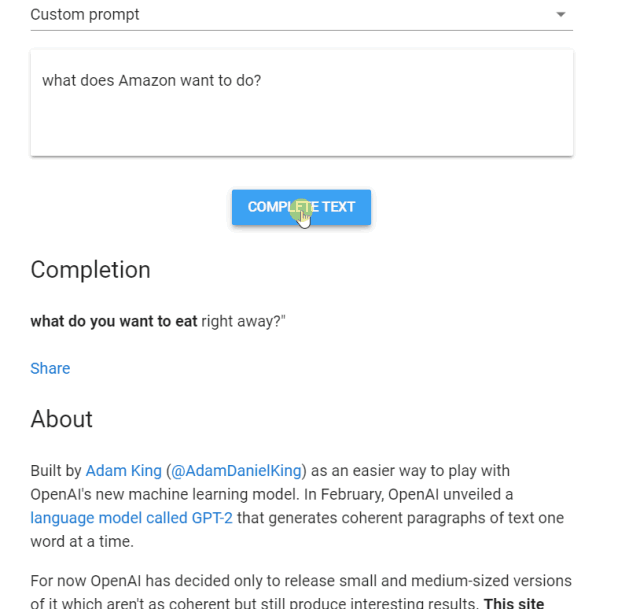Viewport: 640px width, 609px height.
Task: Visit the "language model called GPT-2" link
Action: click(131, 518)
